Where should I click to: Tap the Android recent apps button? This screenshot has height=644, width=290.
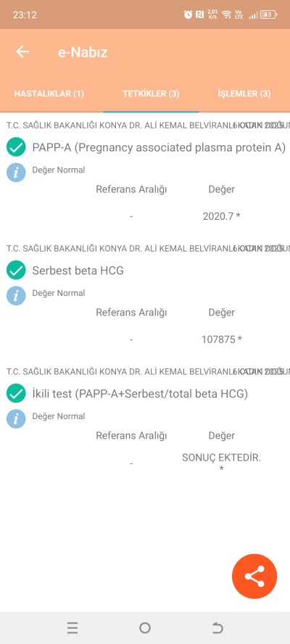72,628
